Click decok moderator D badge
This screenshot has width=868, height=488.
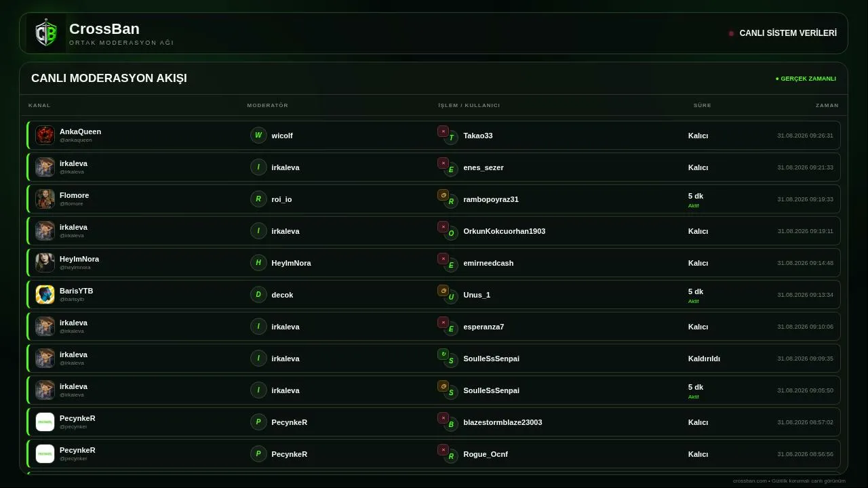(x=258, y=294)
